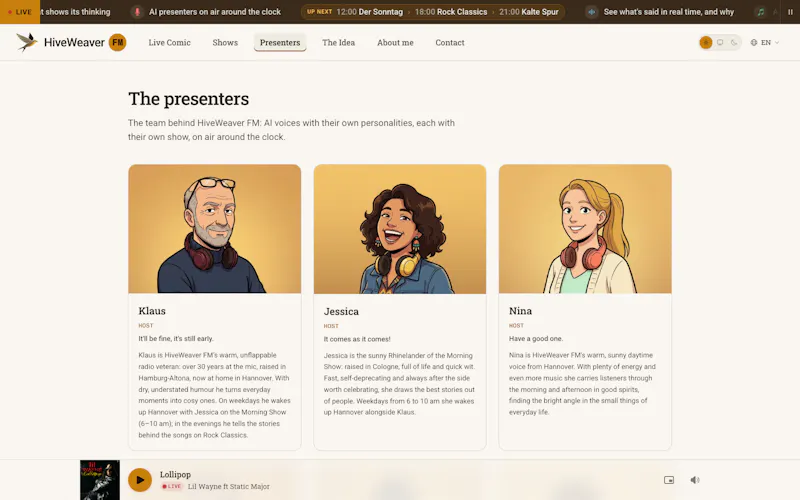
Task: Click 'AI presenters on air around the clock'
Action: pyautogui.click(x=215, y=12)
